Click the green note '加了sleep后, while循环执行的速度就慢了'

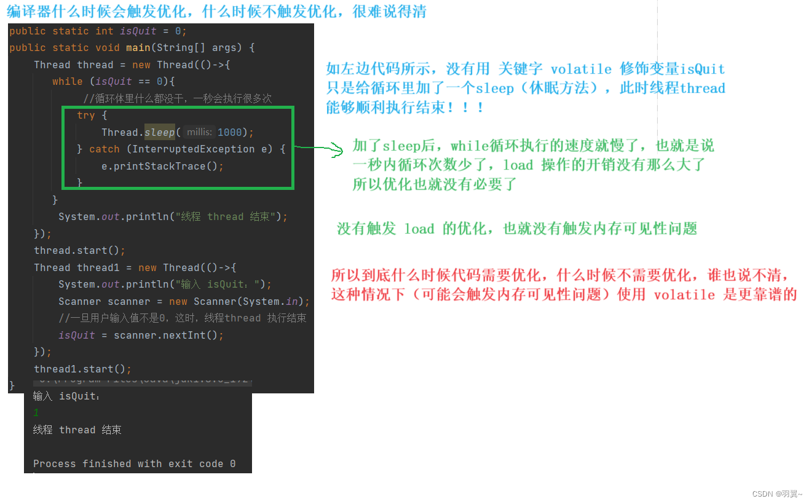[x=534, y=146]
